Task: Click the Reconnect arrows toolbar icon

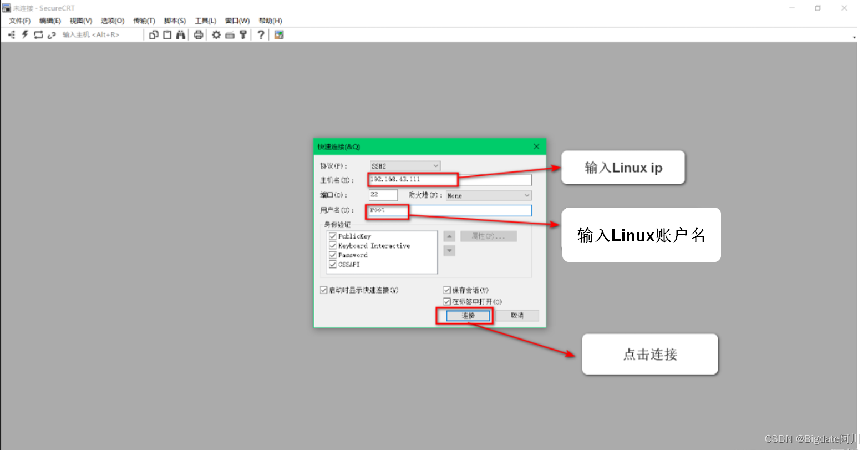Action: 38,35
